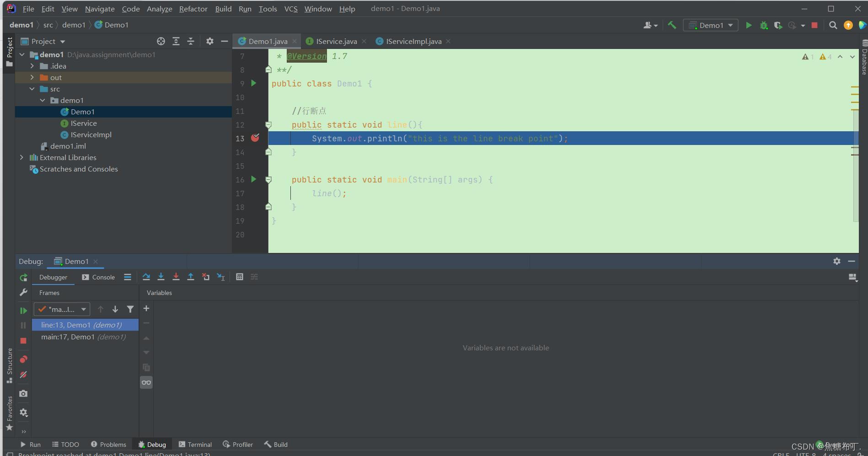
Task: Close the Demo1.java editor tab
Action: tap(295, 41)
